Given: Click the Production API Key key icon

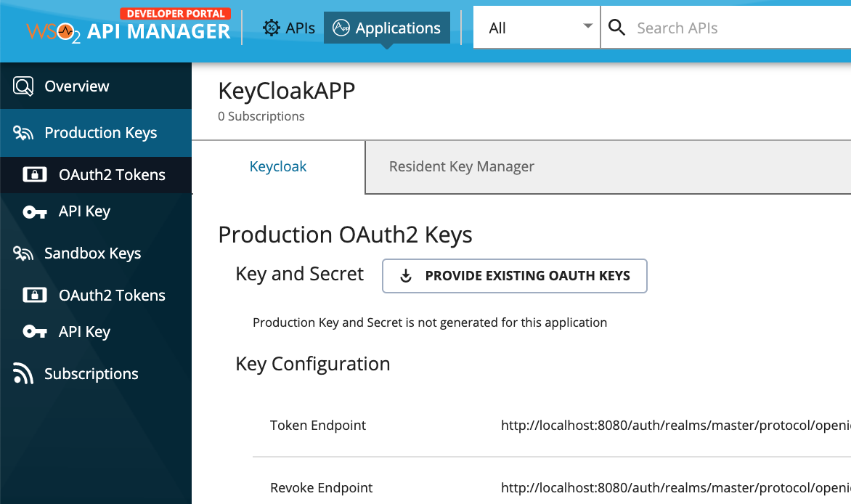Looking at the screenshot, I should coord(35,212).
